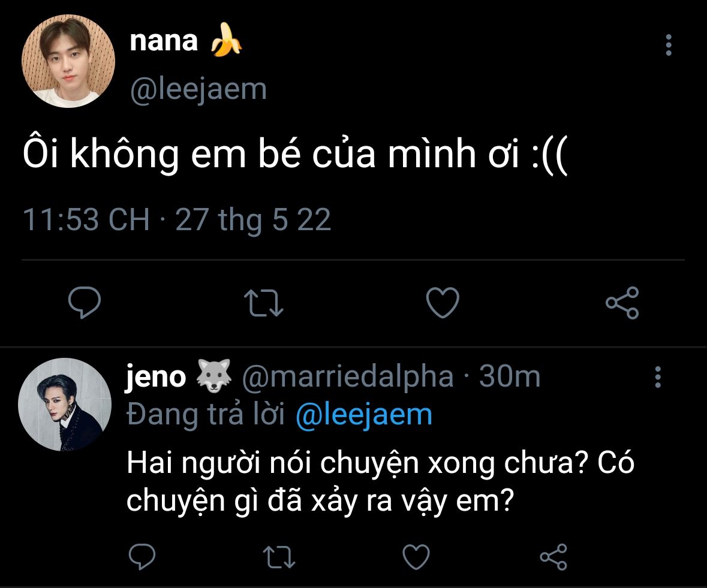Image resolution: width=707 pixels, height=588 pixels.
Task: Click the @marriedalpha handle
Action: tap(347, 377)
